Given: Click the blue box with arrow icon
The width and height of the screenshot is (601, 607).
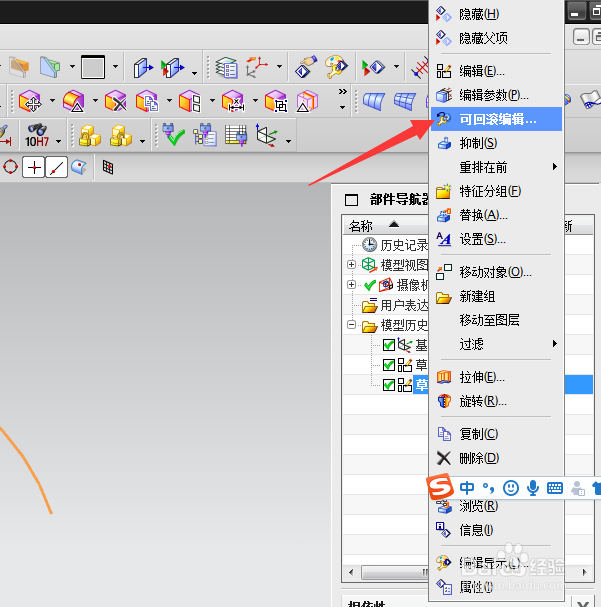Looking at the screenshot, I should [143, 67].
